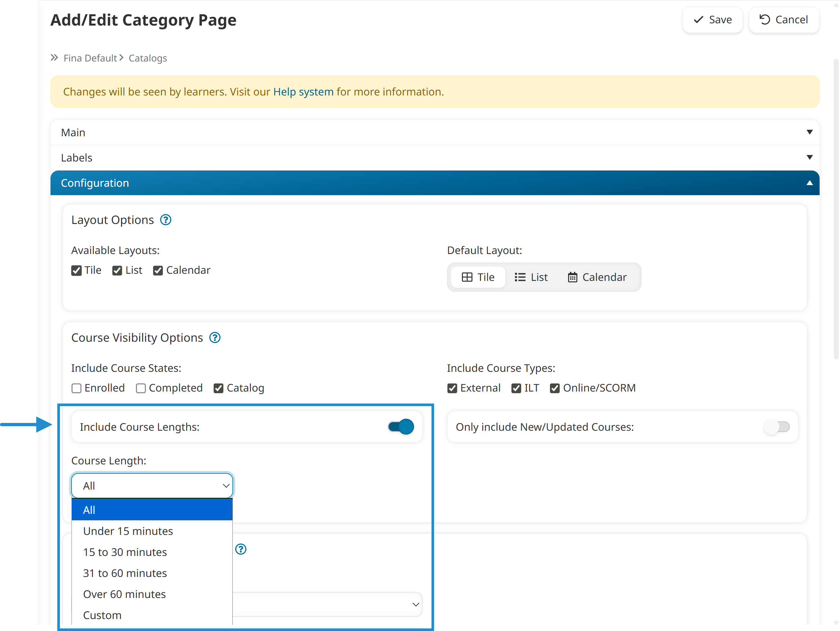Open the Help system link
840x631 pixels.
pos(303,92)
